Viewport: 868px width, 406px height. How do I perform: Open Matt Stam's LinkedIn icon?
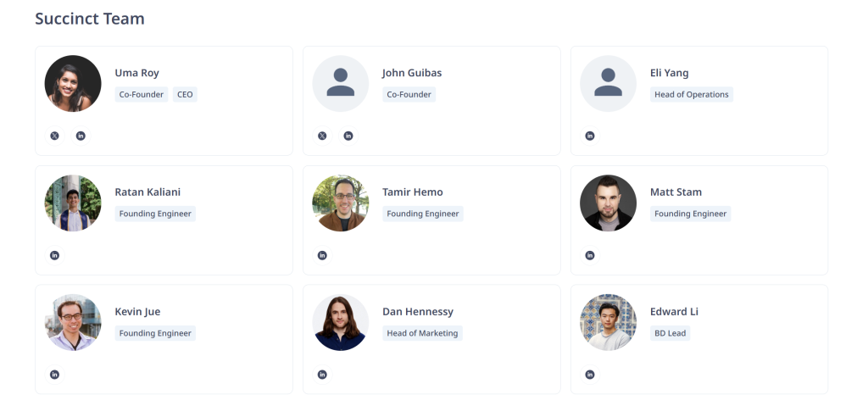(590, 255)
